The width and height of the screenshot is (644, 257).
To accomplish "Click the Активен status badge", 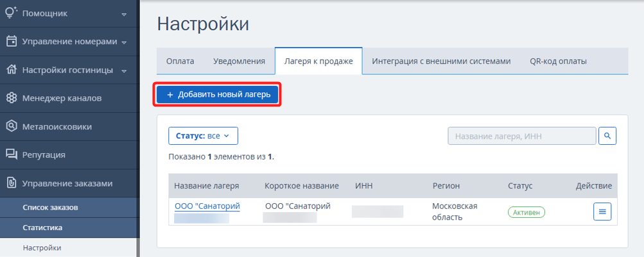I will pyautogui.click(x=527, y=212).
